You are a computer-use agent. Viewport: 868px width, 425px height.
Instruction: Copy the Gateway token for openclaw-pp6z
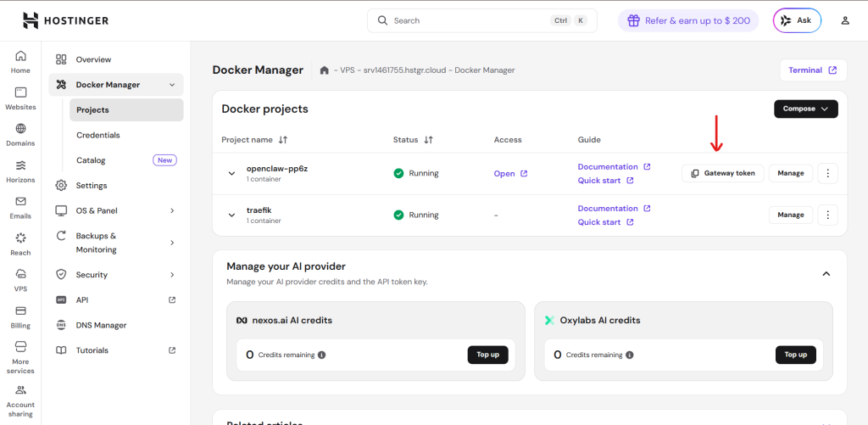coord(723,173)
